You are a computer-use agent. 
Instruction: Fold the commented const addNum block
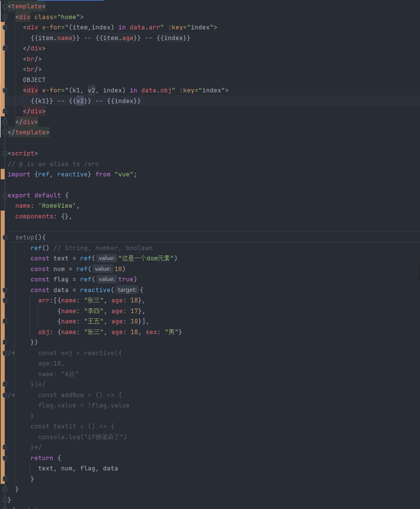5,395
